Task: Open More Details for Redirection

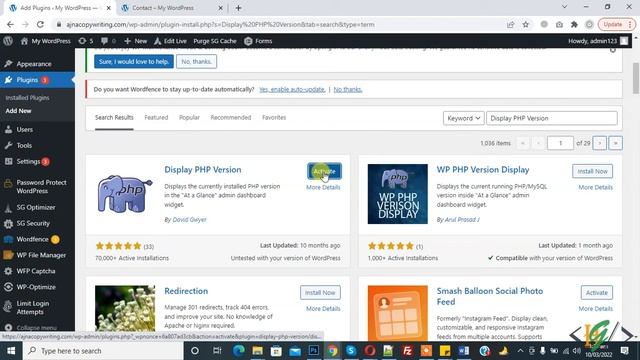Action: (x=323, y=309)
